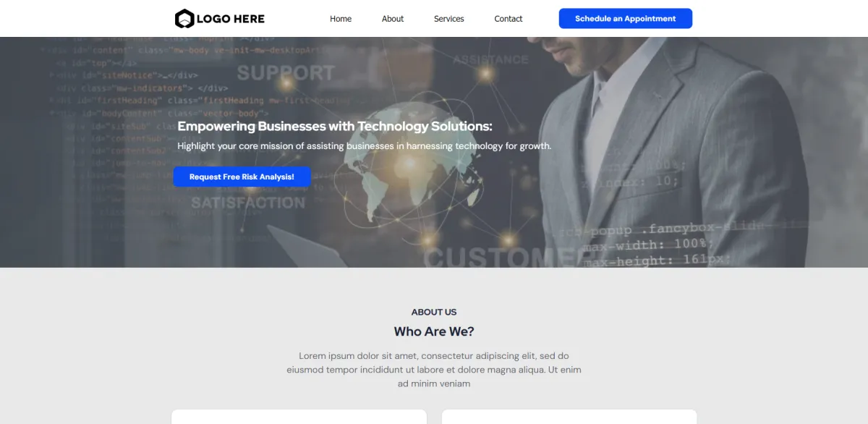Open the Home nav link
Screen dimensions: 868x424
tap(341, 19)
